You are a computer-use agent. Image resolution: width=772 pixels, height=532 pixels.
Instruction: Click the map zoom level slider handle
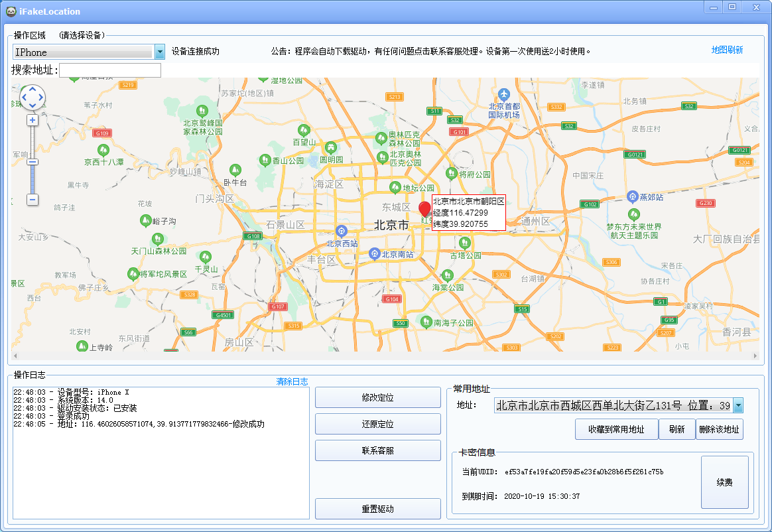click(32, 162)
